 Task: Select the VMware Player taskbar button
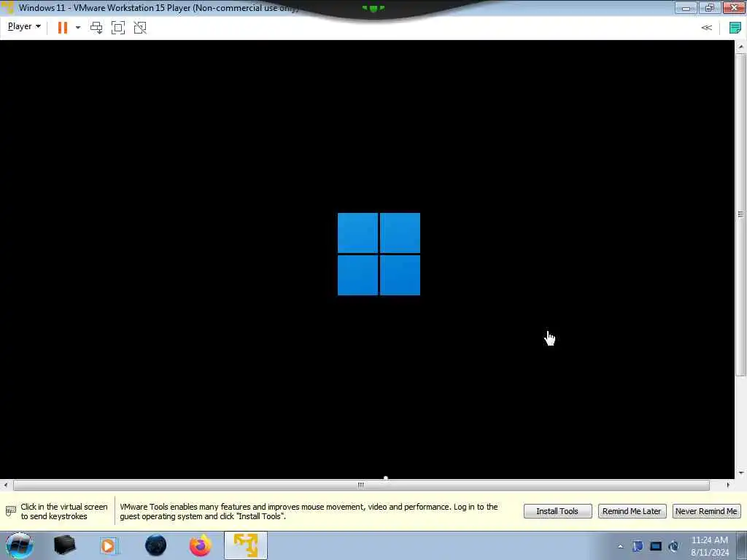(246, 545)
